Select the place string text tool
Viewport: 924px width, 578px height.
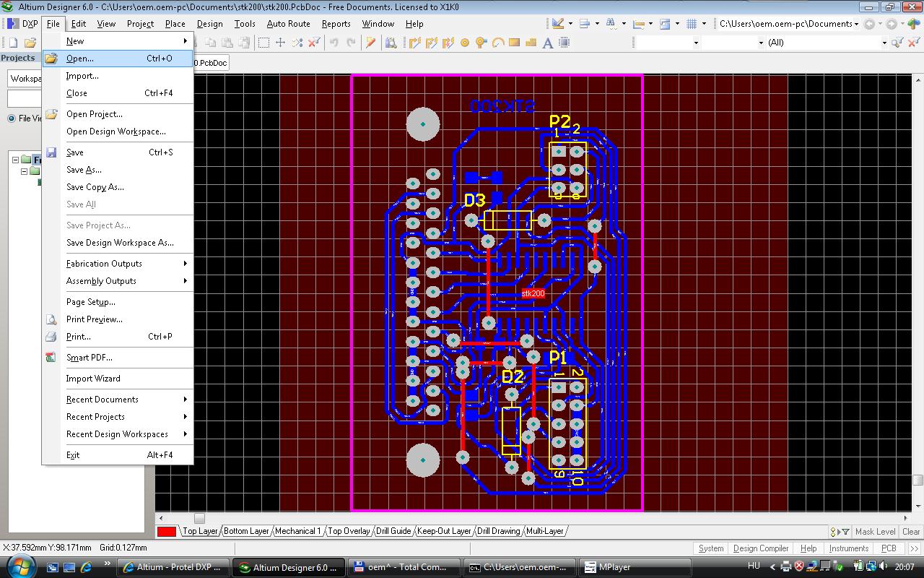click(547, 43)
